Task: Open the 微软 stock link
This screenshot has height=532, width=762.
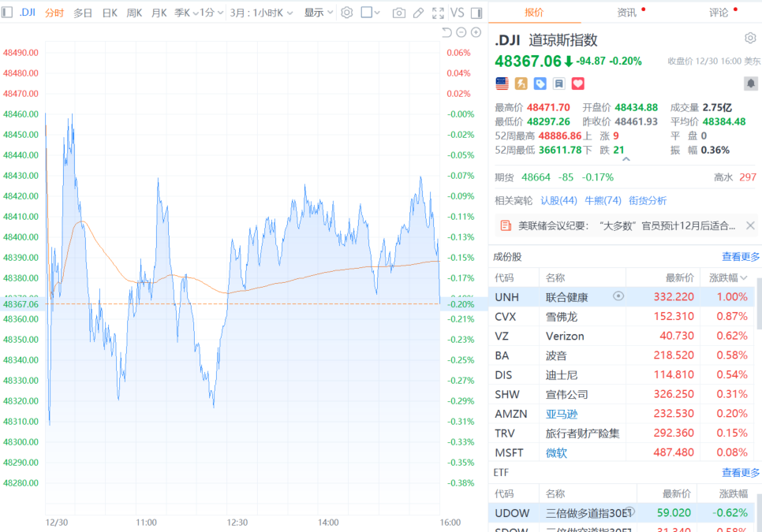Action: (556, 452)
